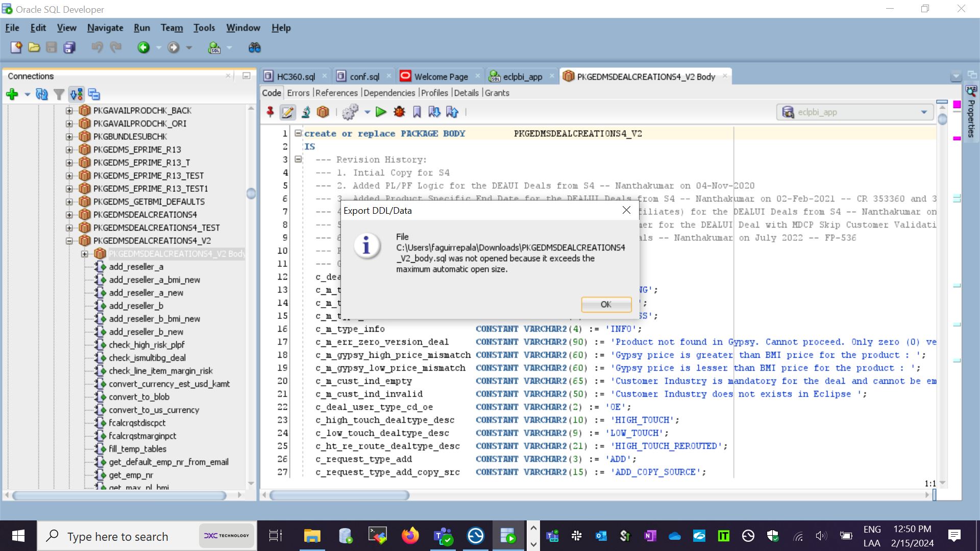Select convert_to_blob function in tree
The image size is (980, 551).
pos(139,397)
